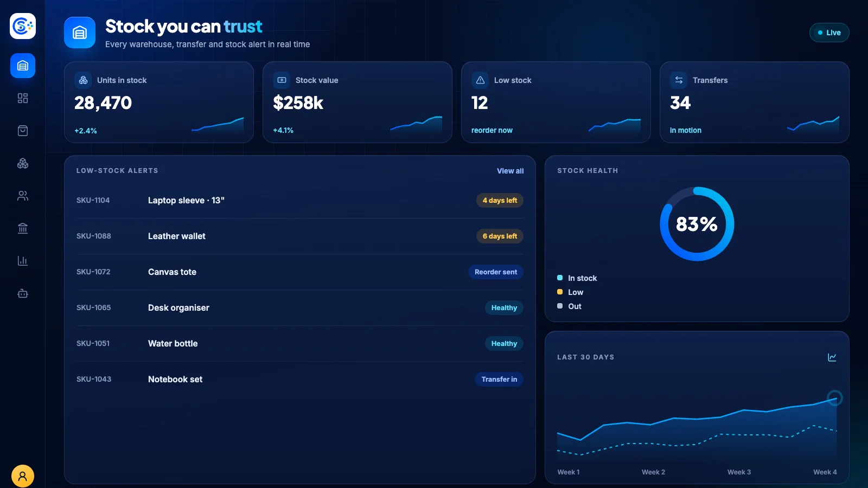Select the Leather wallet item
This screenshot has width=868, height=488.
tap(177, 236)
